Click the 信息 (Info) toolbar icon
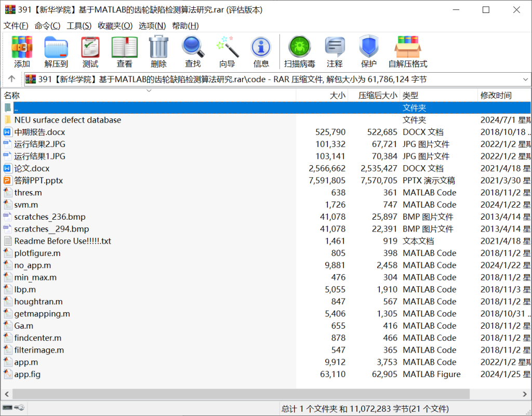The height and width of the screenshot is (416, 532). coord(261,47)
